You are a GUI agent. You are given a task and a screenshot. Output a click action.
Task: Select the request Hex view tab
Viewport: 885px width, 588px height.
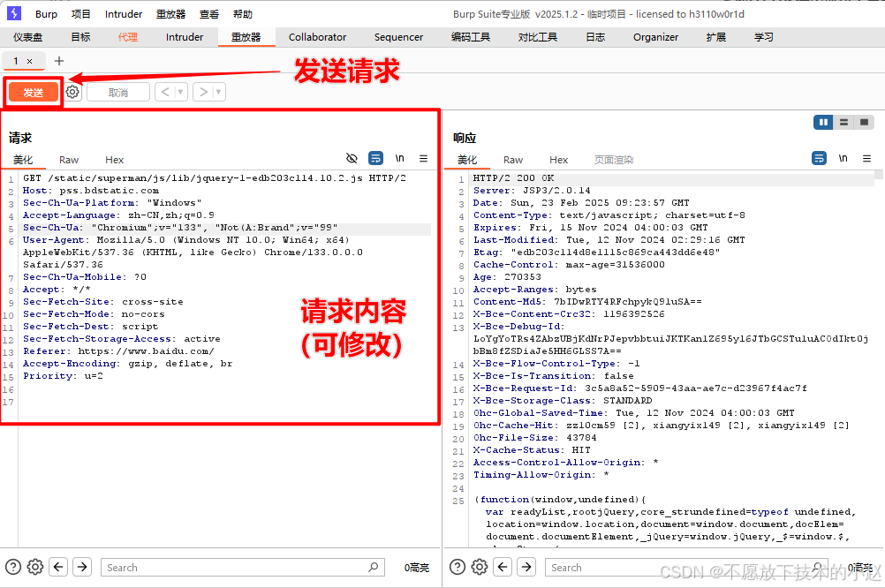point(114,160)
